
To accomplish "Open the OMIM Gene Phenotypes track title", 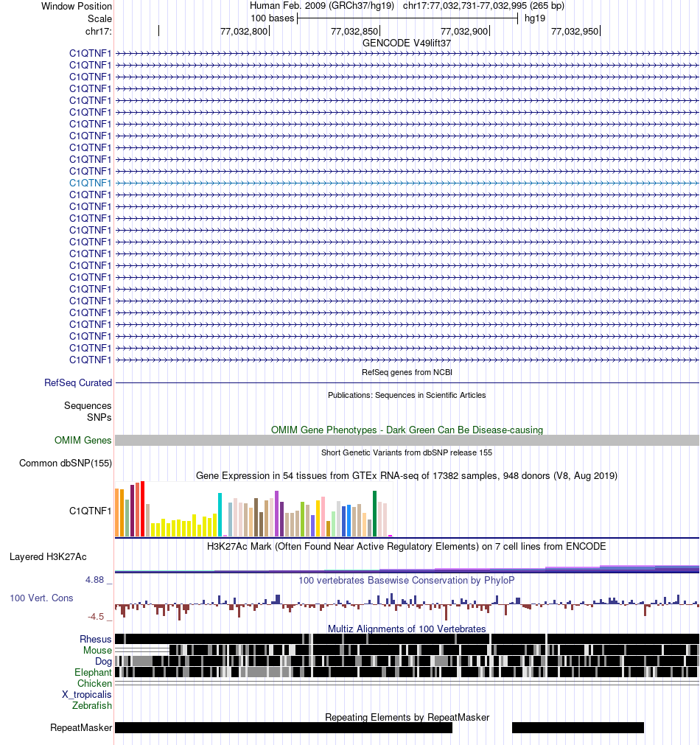I will point(407,430).
